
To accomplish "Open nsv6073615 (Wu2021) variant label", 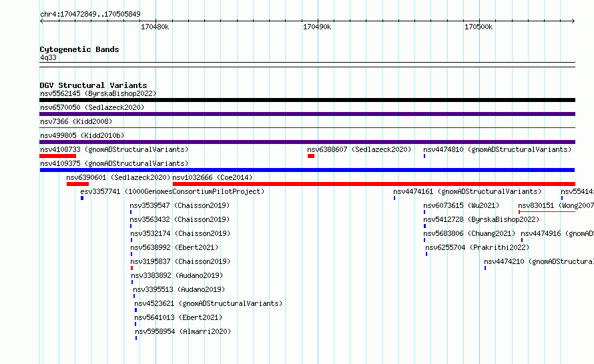I will click(x=461, y=205).
